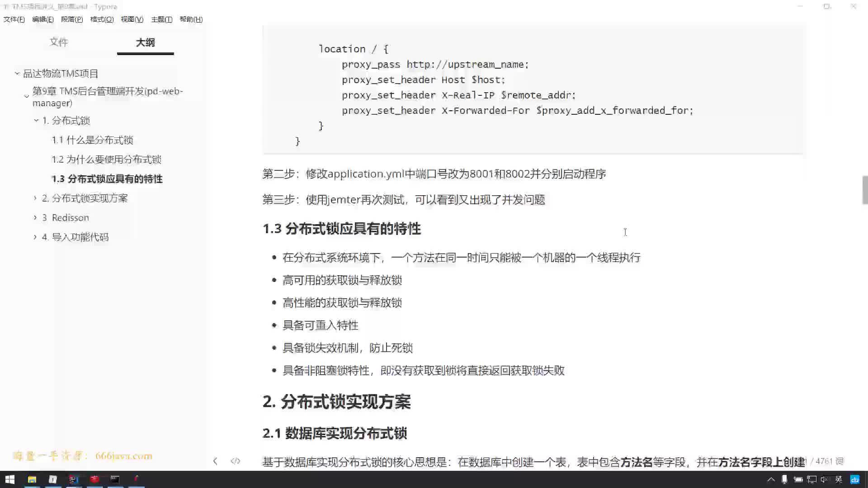Click the proxy_pass http://upstream_name; code line
The image size is (868, 488).
435,65
